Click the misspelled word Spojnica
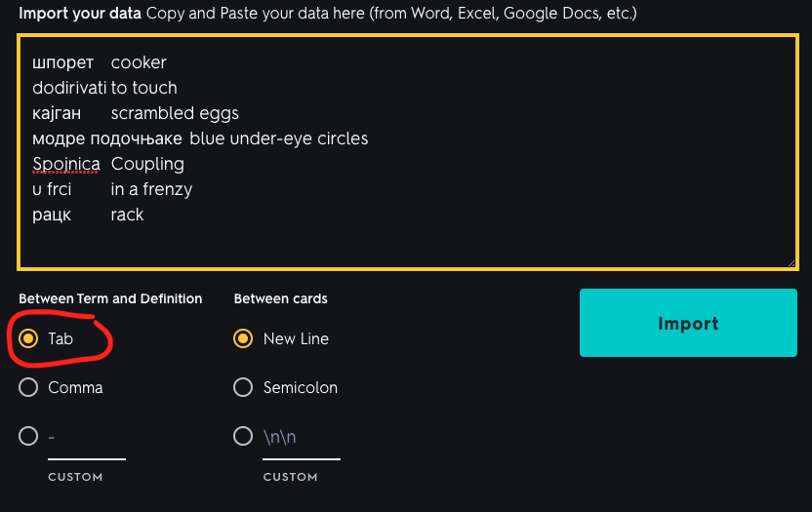 pyautogui.click(x=65, y=164)
